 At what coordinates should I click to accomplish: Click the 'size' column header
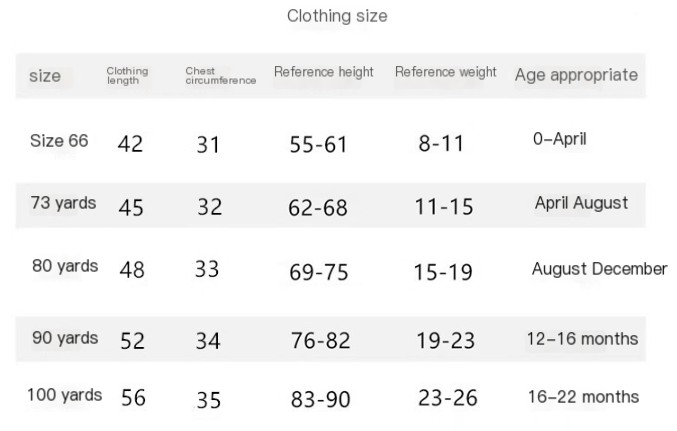(45, 76)
